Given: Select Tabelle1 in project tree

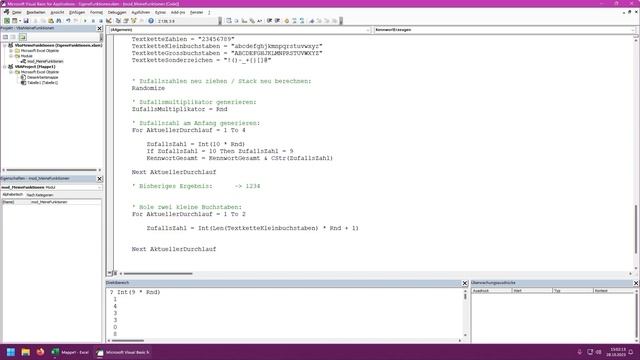Looking at the screenshot, I should pos(42,82).
